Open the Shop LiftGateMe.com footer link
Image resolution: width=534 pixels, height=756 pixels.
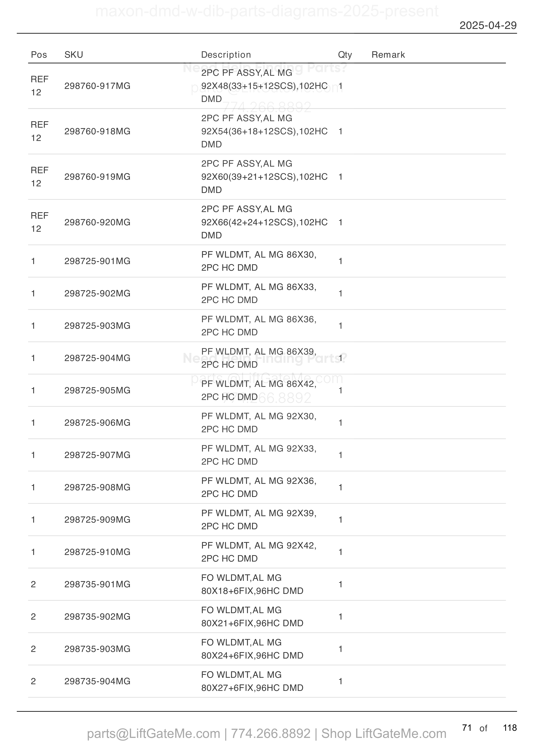(384, 734)
